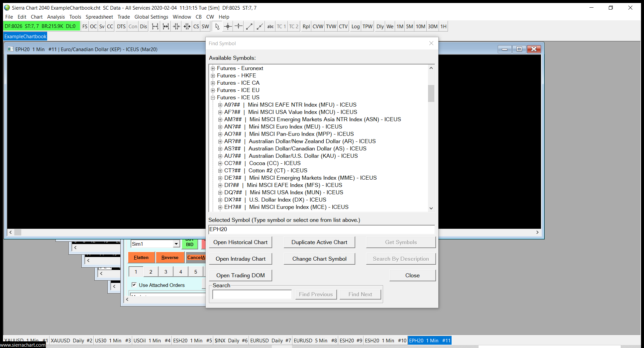Expand the Futures - ICE CA node

(213, 83)
